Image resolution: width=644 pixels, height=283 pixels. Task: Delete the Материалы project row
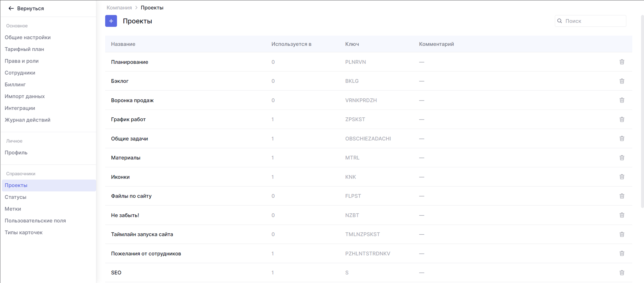tap(622, 158)
